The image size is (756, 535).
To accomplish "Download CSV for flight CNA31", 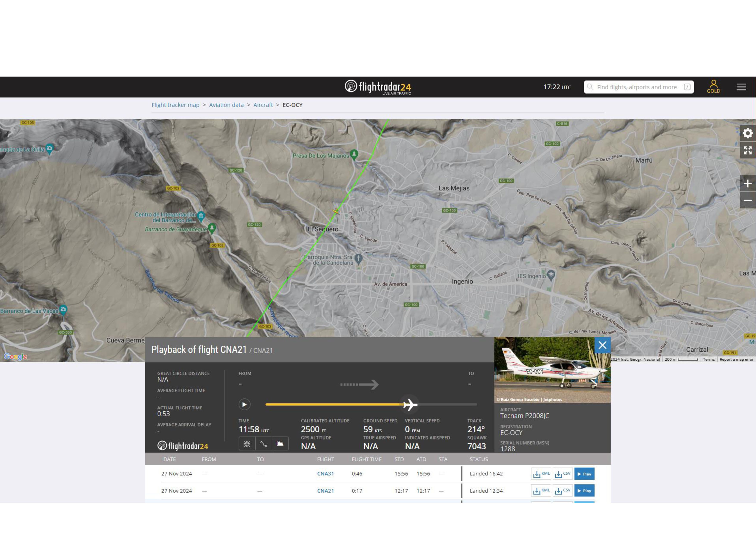I will [x=562, y=474].
